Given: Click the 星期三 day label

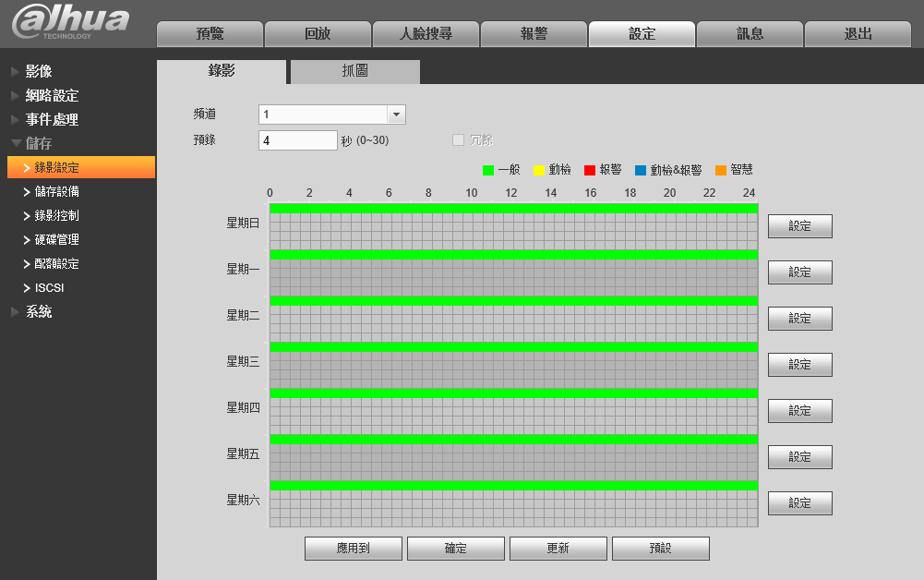Looking at the screenshot, I should 243,361.
